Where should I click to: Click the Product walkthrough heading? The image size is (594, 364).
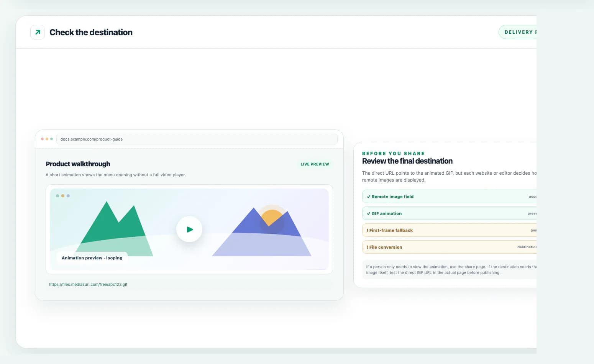pos(78,164)
